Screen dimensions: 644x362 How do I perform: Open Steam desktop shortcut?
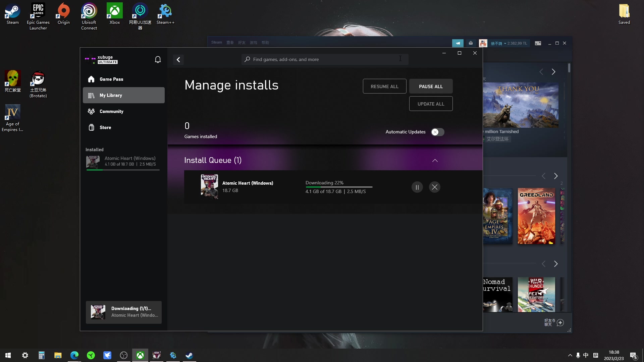point(12,14)
